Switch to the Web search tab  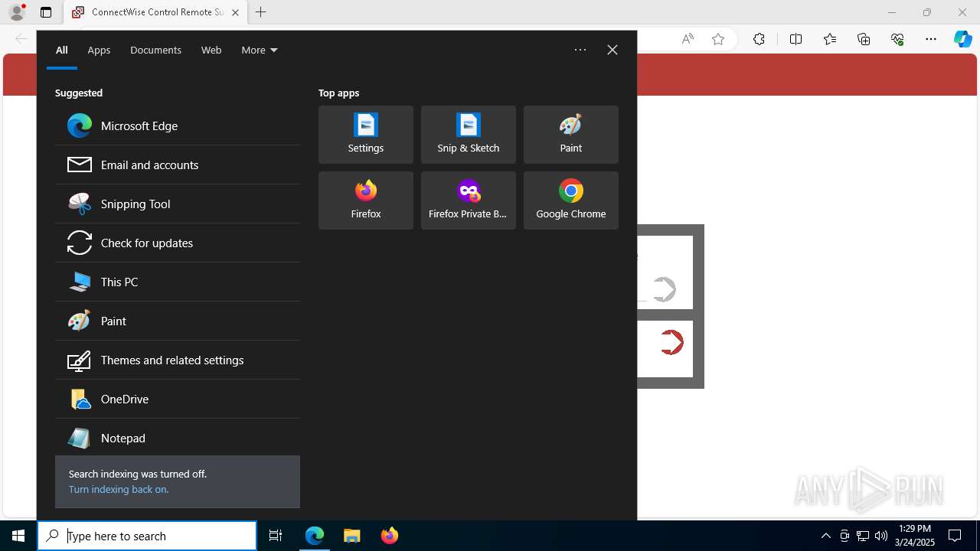pyautogui.click(x=211, y=50)
